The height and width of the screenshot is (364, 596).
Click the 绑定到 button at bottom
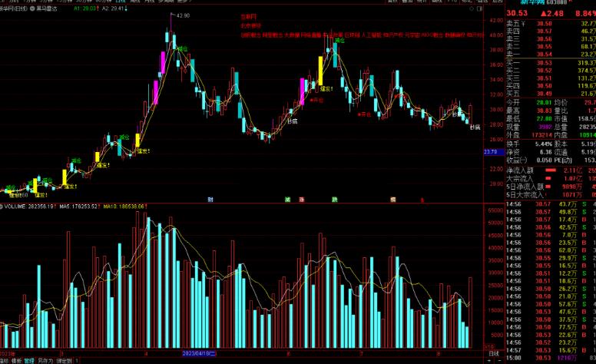(x=65, y=361)
